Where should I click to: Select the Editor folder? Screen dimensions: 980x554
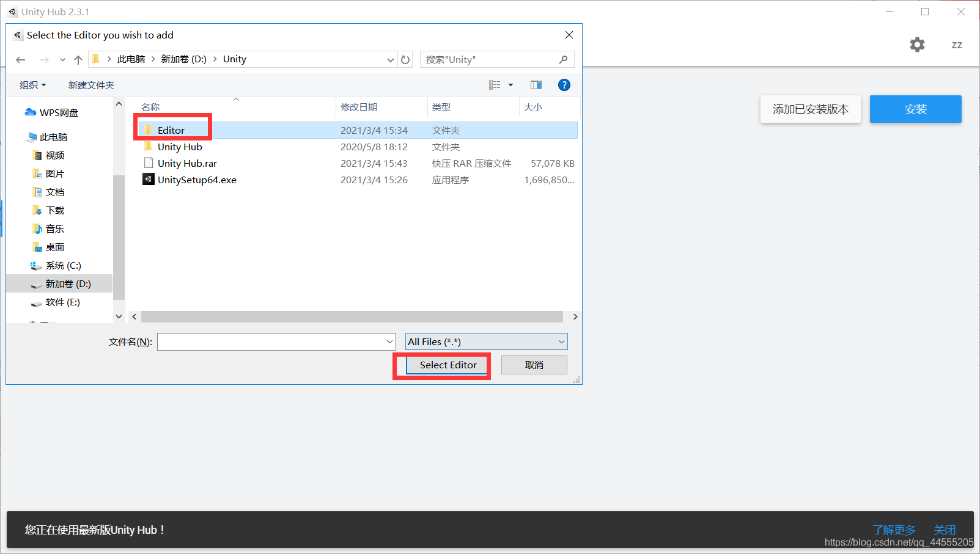pyautogui.click(x=359, y=130)
